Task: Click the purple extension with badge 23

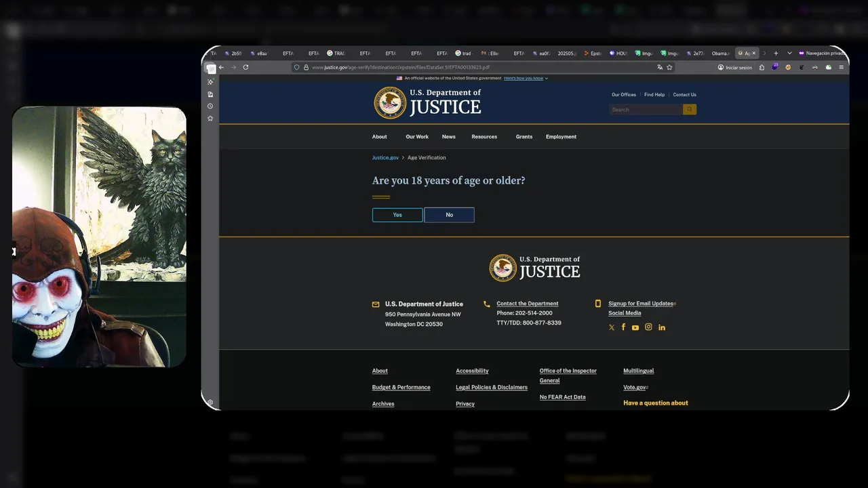Action: point(775,67)
